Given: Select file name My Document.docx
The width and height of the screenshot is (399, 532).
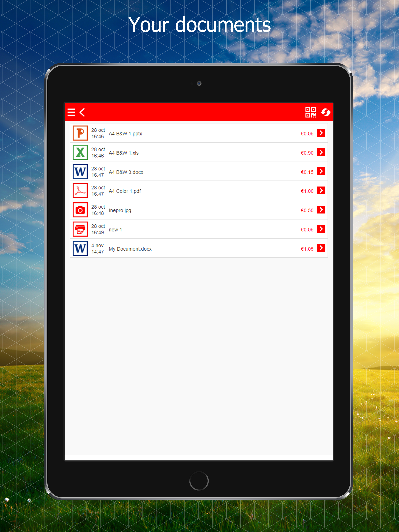Looking at the screenshot, I should [x=130, y=249].
